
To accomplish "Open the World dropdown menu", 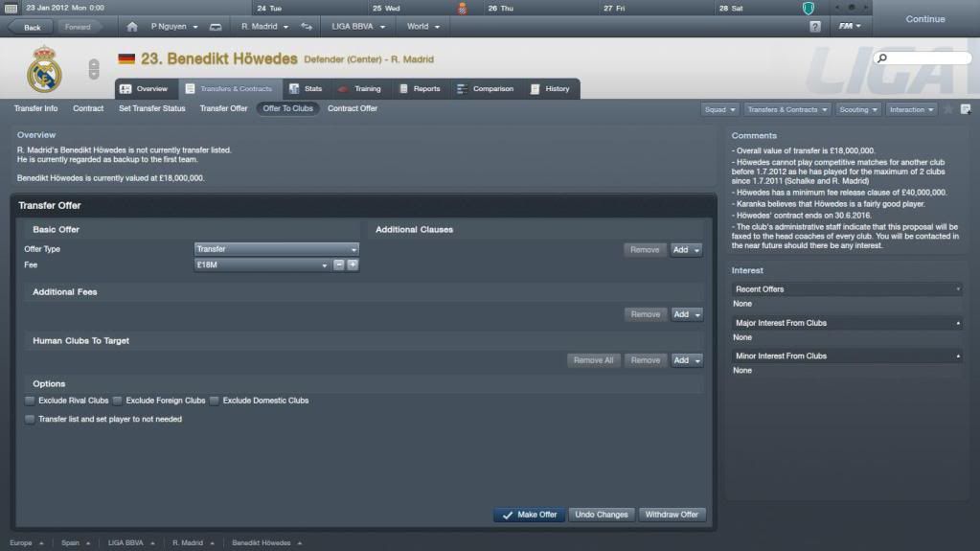I will pos(423,27).
